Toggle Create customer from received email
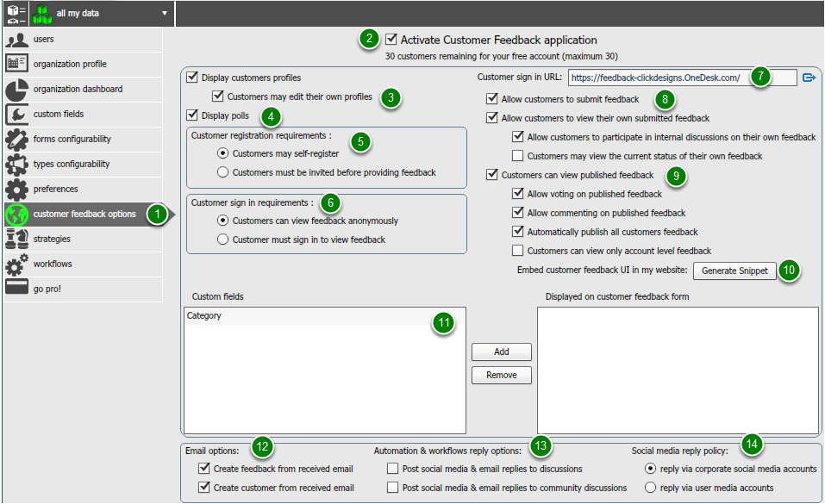Screen dimensions: 825x504 [204, 487]
